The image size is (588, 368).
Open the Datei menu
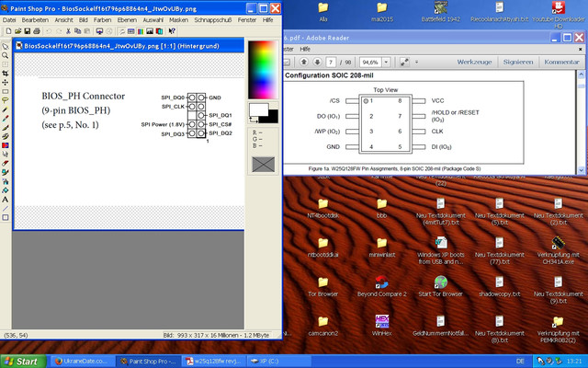[9, 20]
